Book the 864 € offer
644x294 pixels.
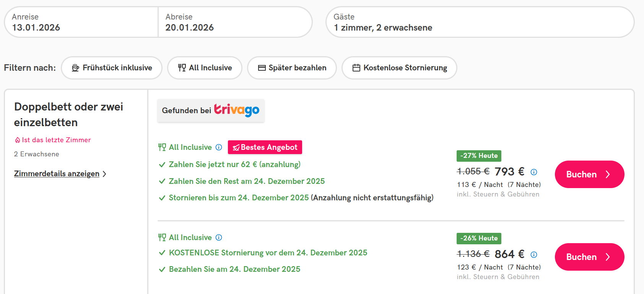[x=589, y=257]
